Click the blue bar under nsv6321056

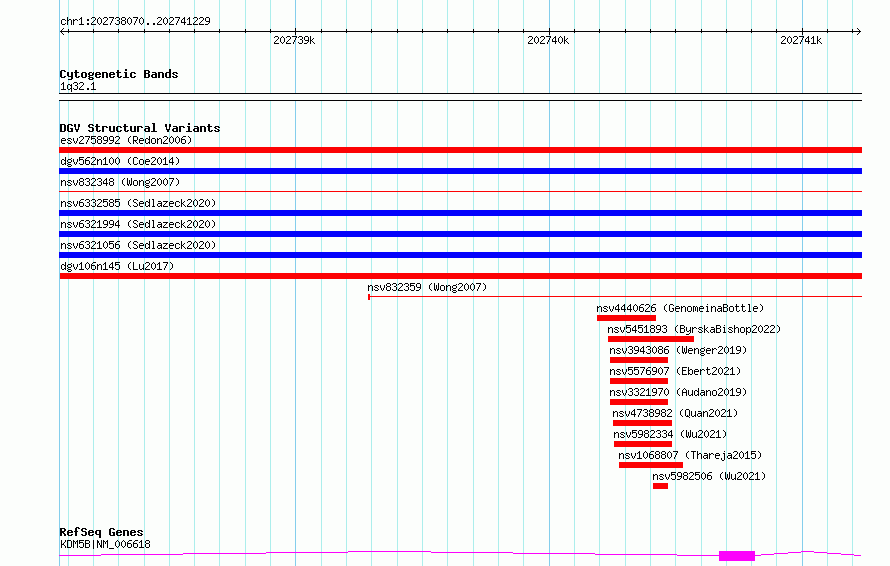[460, 255]
